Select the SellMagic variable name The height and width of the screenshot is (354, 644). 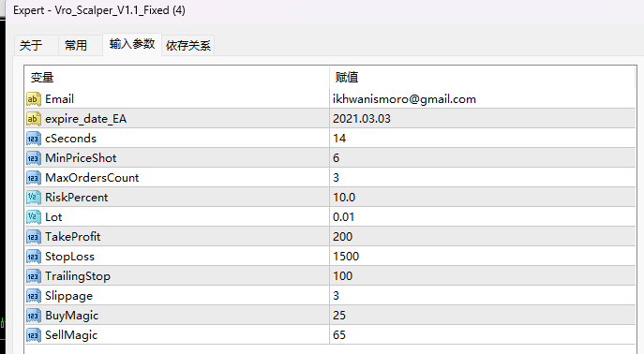(x=71, y=335)
